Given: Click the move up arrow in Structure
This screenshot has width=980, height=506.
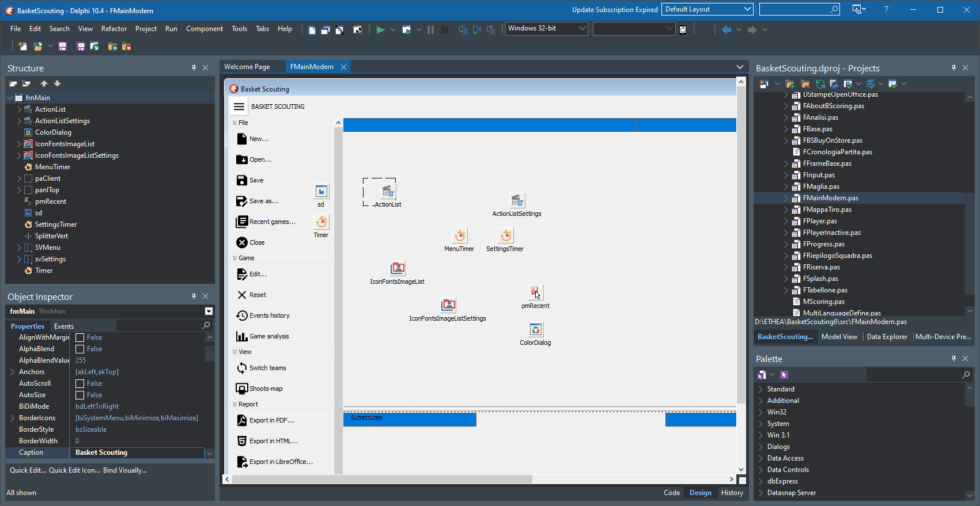Looking at the screenshot, I should tap(44, 83).
